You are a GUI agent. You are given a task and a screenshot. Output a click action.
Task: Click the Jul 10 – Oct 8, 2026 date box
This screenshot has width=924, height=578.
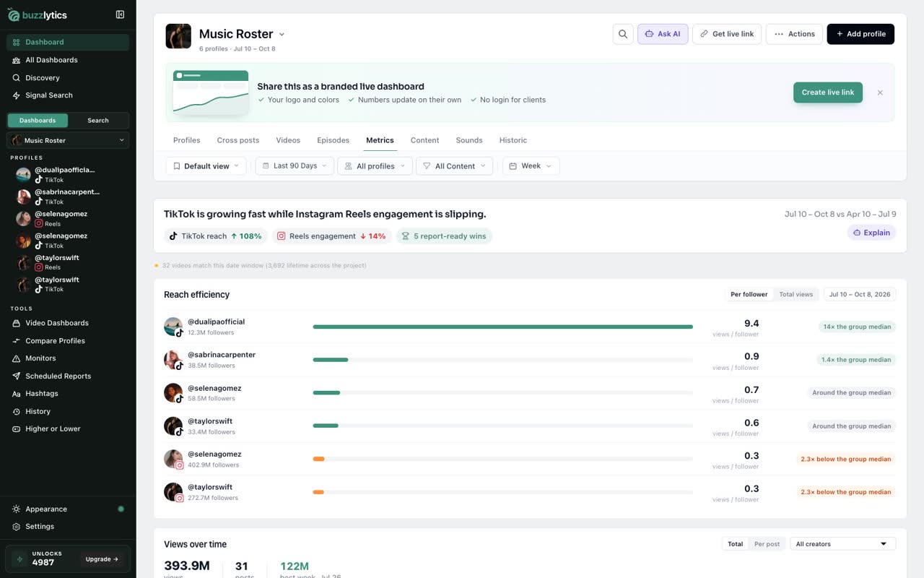[860, 295]
